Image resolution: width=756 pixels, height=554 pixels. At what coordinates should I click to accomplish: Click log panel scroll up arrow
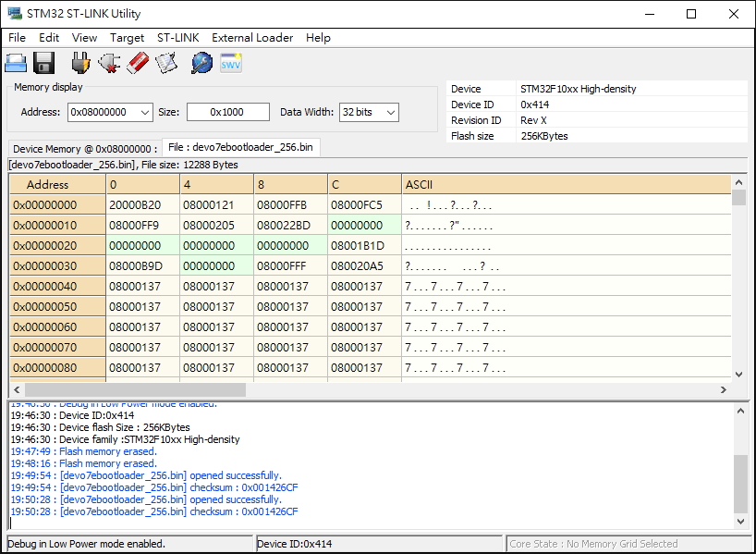coord(740,412)
